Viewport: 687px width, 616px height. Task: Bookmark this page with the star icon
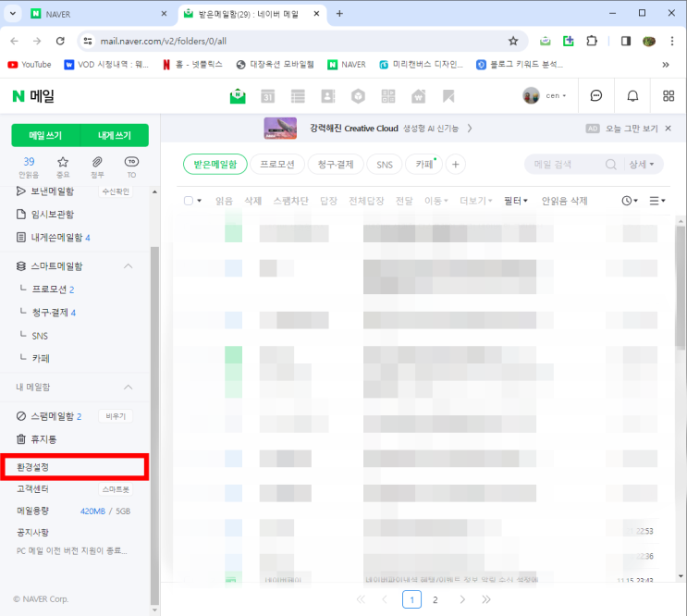click(513, 42)
